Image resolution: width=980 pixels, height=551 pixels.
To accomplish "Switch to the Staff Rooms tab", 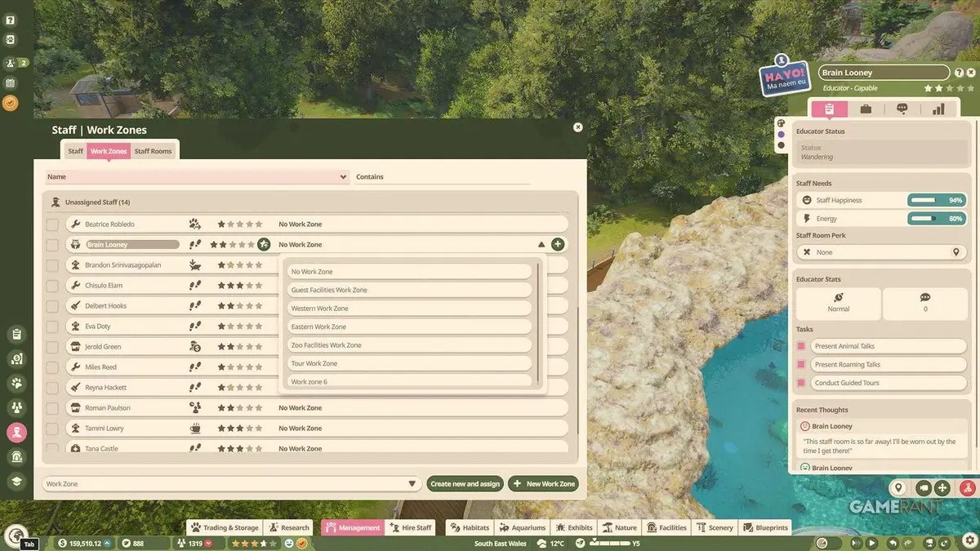I will tap(153, 151).
